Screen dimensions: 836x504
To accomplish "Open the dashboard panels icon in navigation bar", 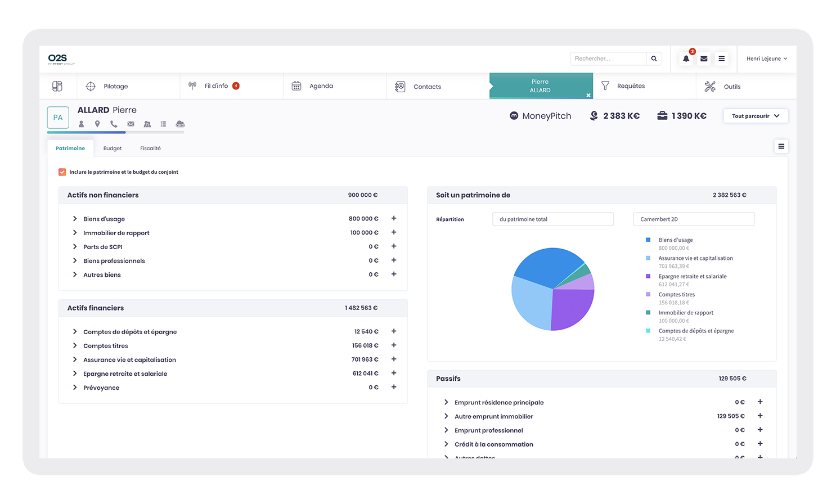I will (57, 86).
